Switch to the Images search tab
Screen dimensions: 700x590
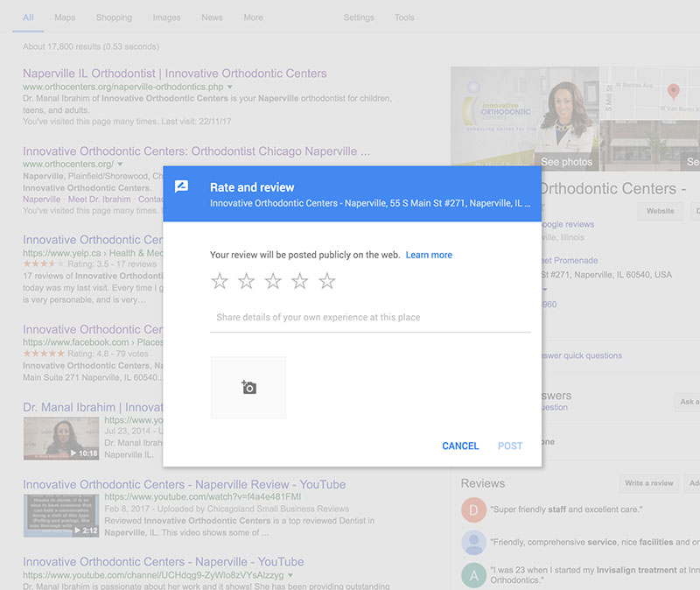click(x=166, y=18)
